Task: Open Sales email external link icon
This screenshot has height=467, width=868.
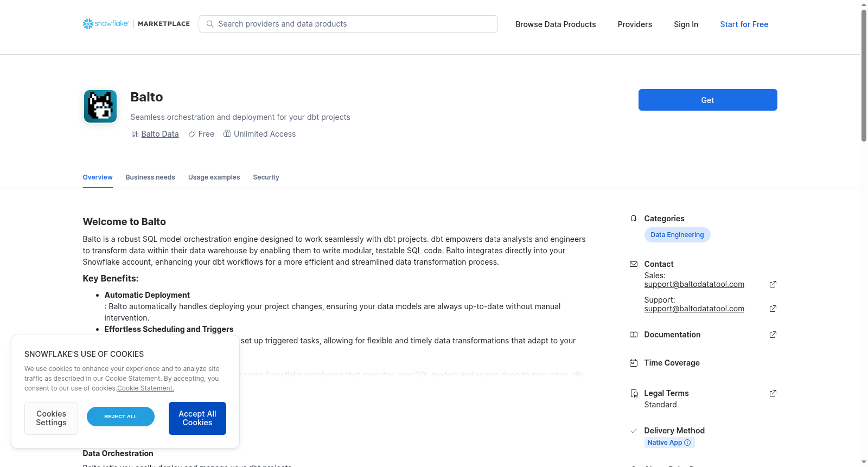Action: point(773,284)
